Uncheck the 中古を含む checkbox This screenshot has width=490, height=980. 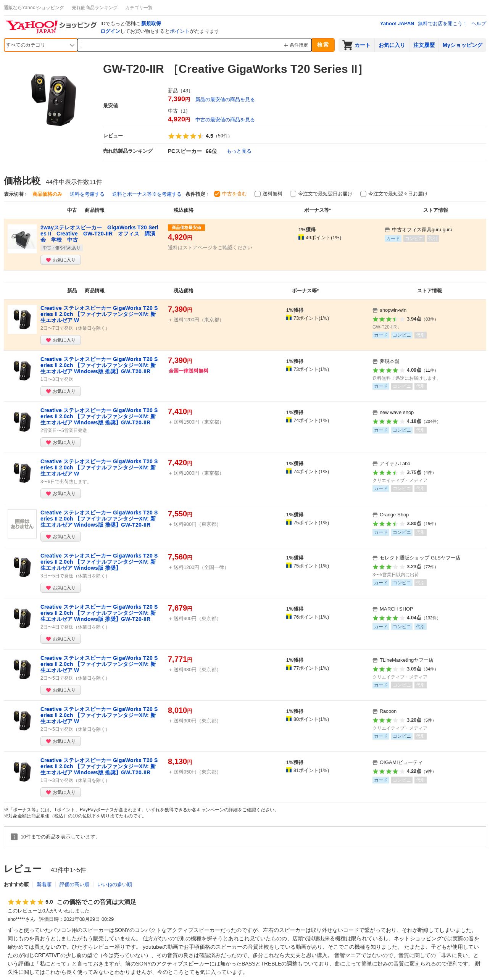(217, 194)
